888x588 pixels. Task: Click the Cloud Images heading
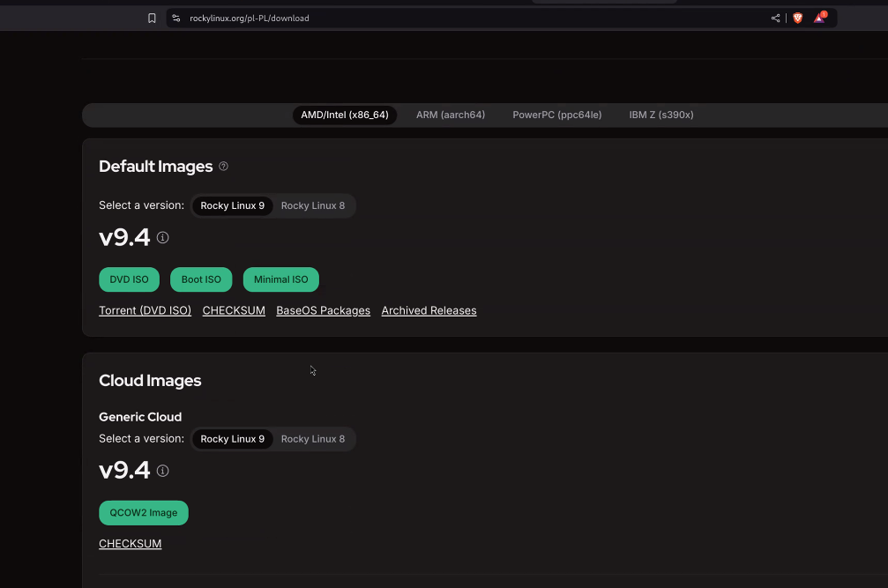pyautogui.click(x=150, y=380)
